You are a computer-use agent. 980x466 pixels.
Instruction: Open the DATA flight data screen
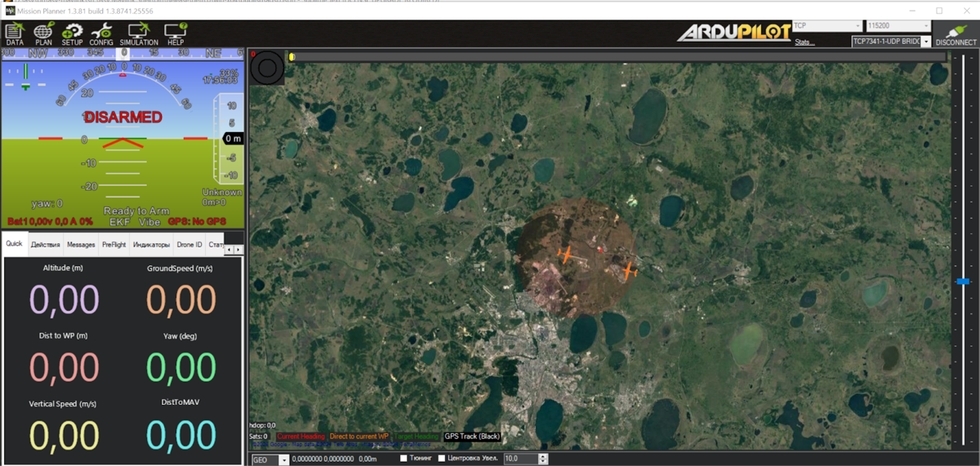15,34
